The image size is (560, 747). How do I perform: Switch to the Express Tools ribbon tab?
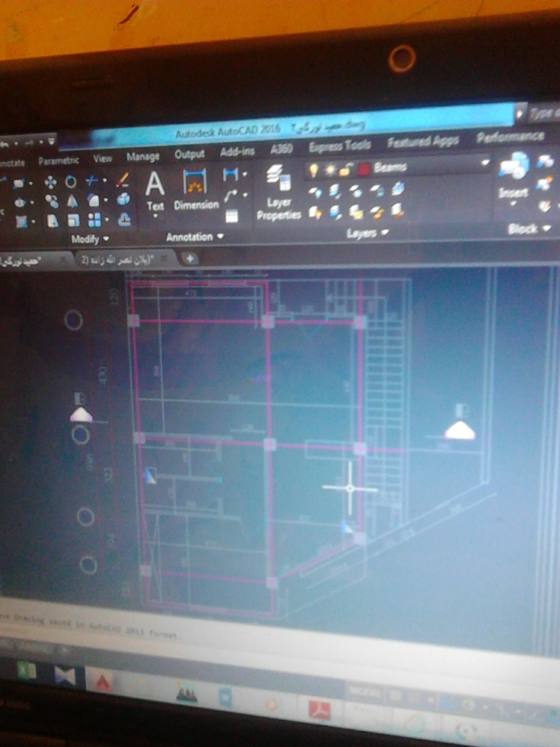point(339,146)
